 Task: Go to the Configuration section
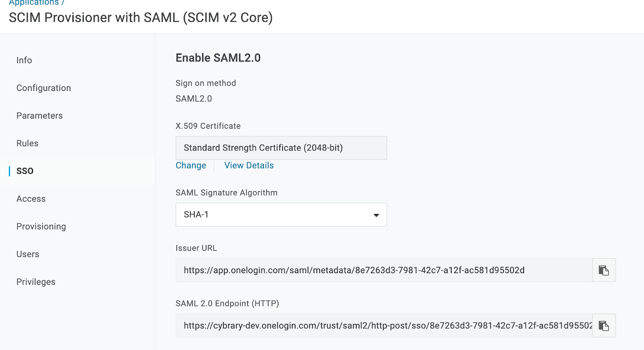click(x=43, y=88)
